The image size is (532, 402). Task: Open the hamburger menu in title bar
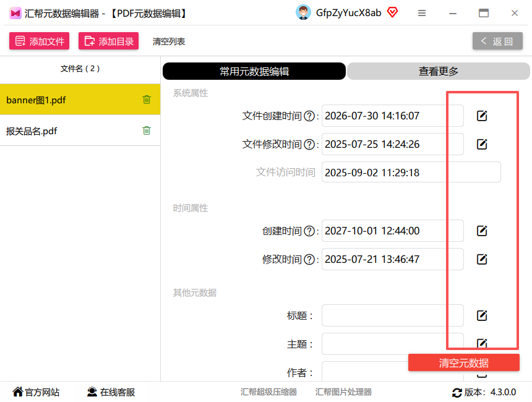[422, 13]
